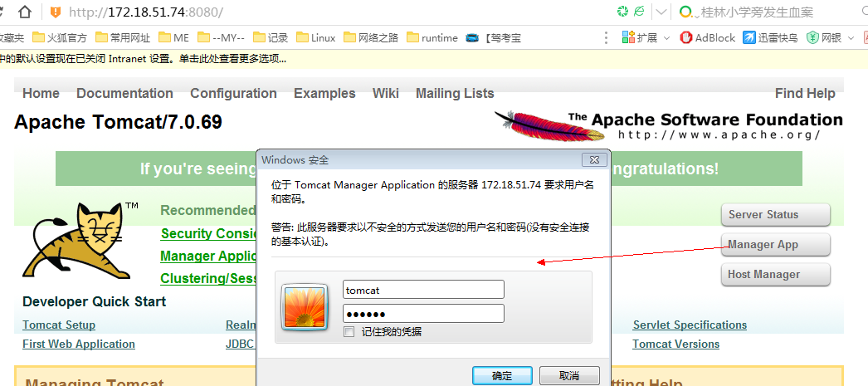Open the 驾考宝 bookmark

[494, 37]
